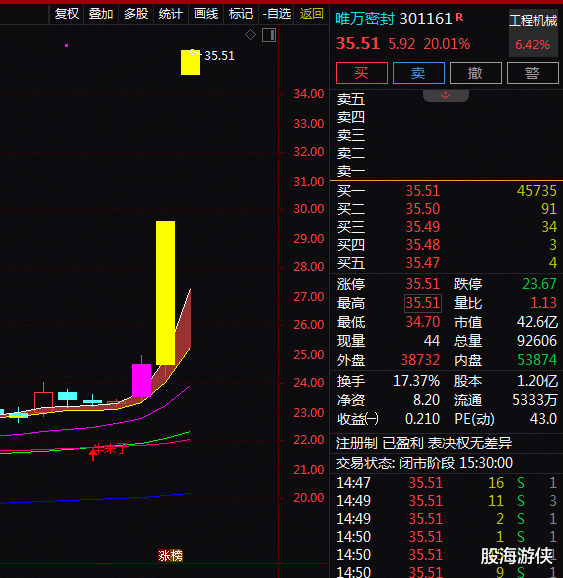Open the 复权 menu
Image resolution: width=563 pixels, height=578 pixels.
point(67,14)
